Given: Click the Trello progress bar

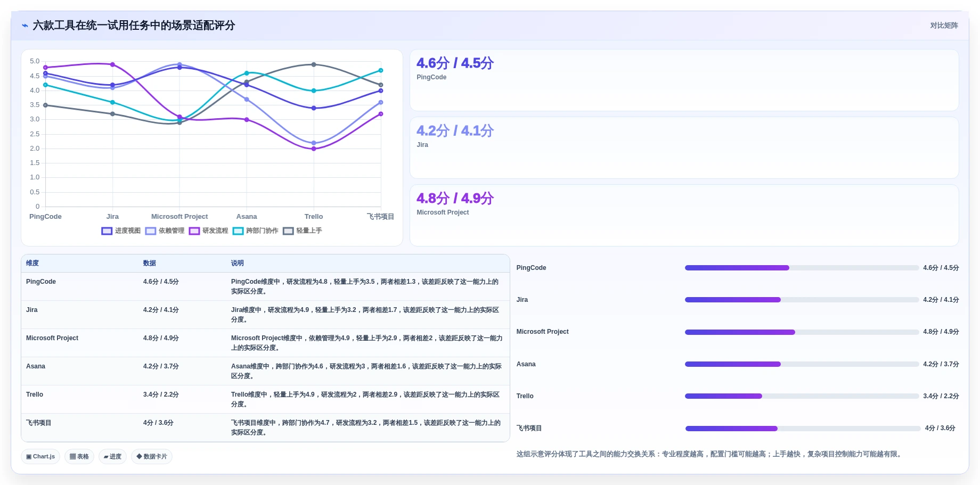Looking at the screenshot, I should coord(802,396).
